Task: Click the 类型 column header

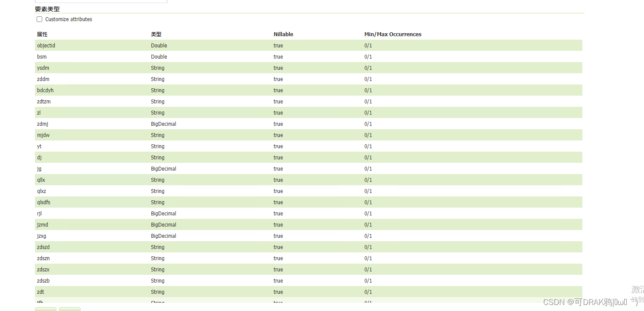Action: (156, 34)
